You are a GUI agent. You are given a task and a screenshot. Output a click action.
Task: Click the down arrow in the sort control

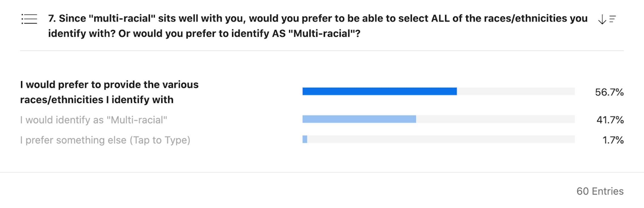(x=602, y=19)
